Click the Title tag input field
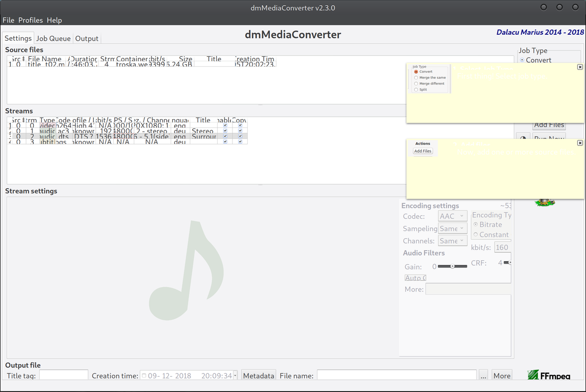 point(64,375)
